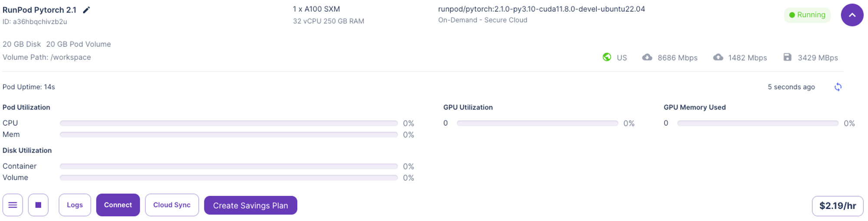
Task: Click the green globe region icon
Action: point(607,57)
